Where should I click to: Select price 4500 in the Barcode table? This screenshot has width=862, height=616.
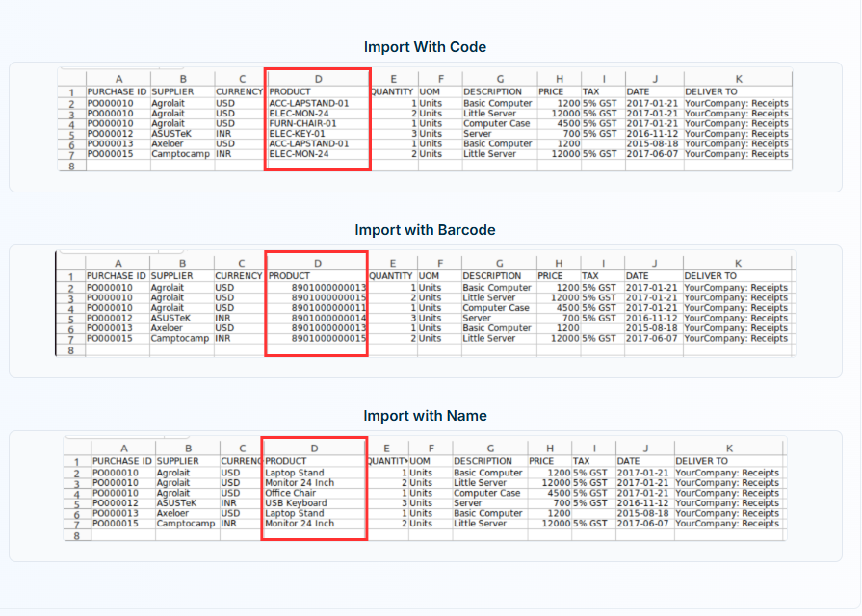click(568, 308)
